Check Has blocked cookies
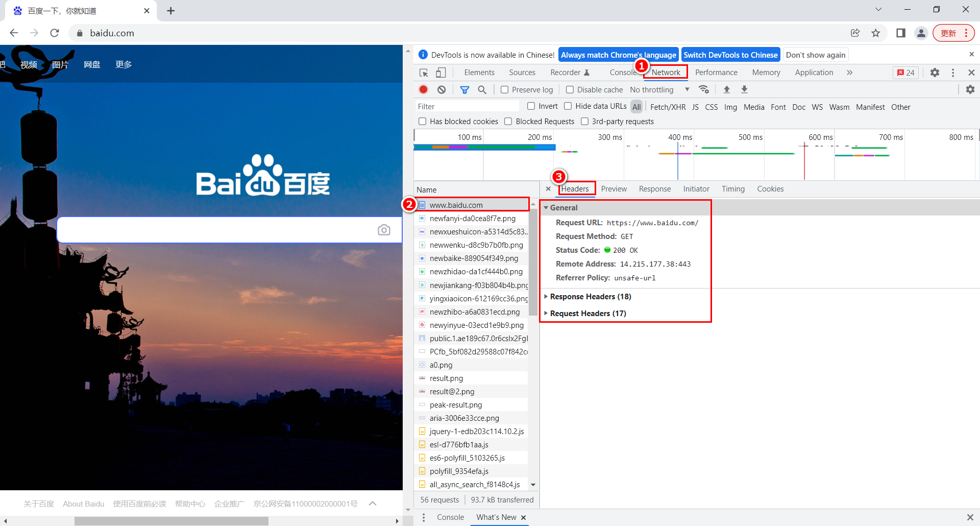The width and height of the screenshot is (980, 526). pyautogui.click(x=422, y=121)
